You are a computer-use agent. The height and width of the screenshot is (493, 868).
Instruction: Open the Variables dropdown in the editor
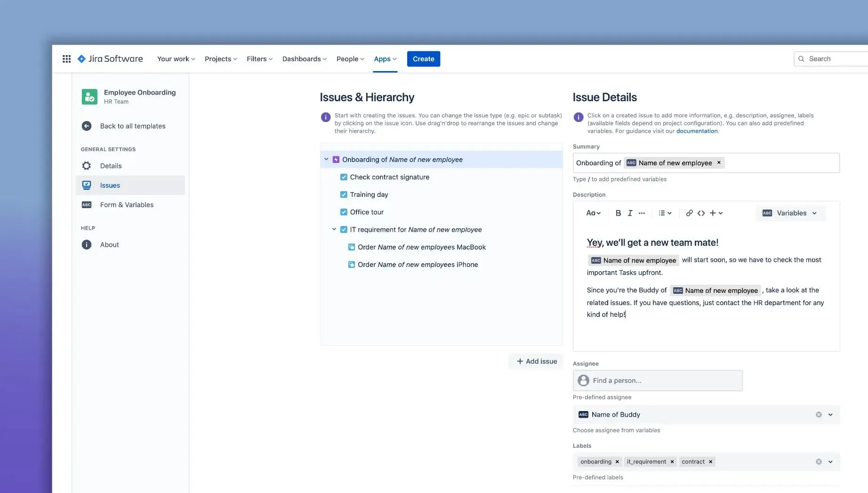[790, 213]
